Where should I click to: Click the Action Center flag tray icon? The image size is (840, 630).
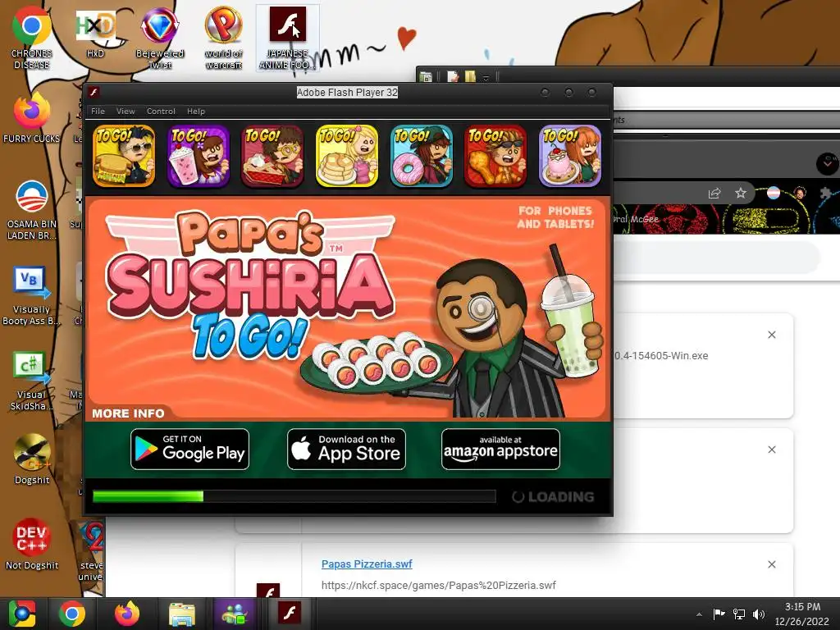719,614
